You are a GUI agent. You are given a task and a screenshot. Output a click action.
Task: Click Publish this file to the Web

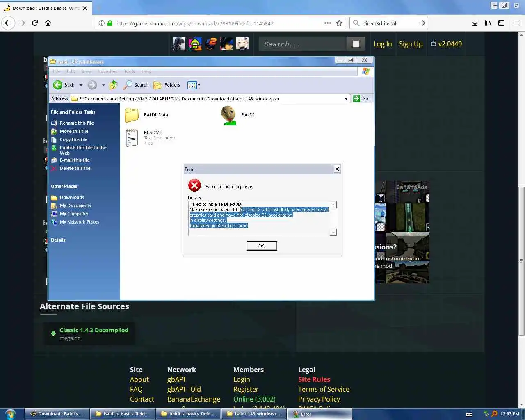[83, 150]
